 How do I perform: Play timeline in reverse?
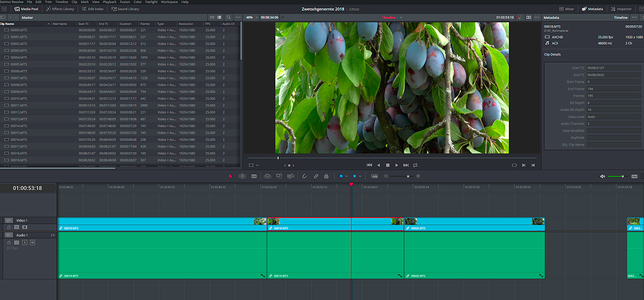tap(378, 165)
